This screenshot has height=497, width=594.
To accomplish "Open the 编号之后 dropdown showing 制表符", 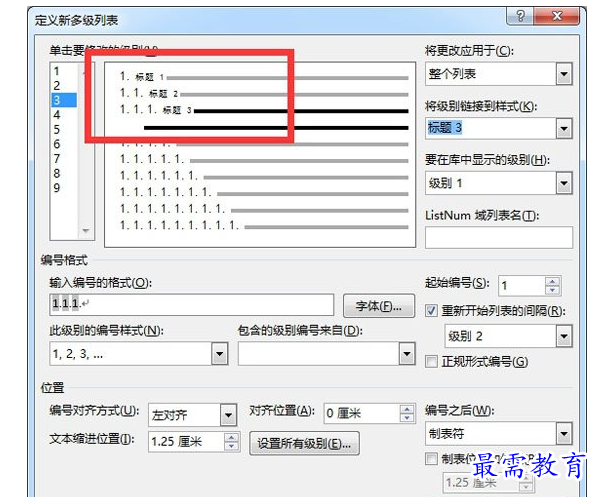I will tap(564, 434).
